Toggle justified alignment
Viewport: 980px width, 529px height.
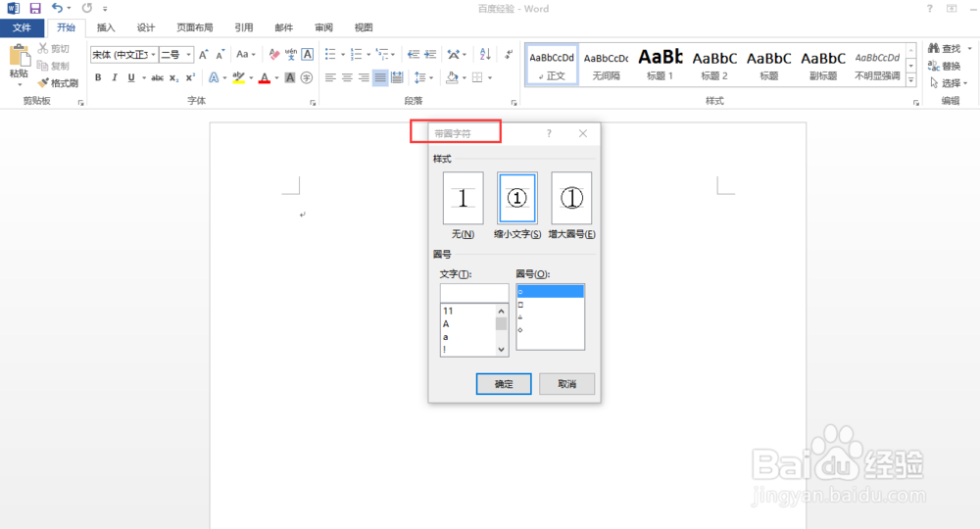click(x=380, y=77)
